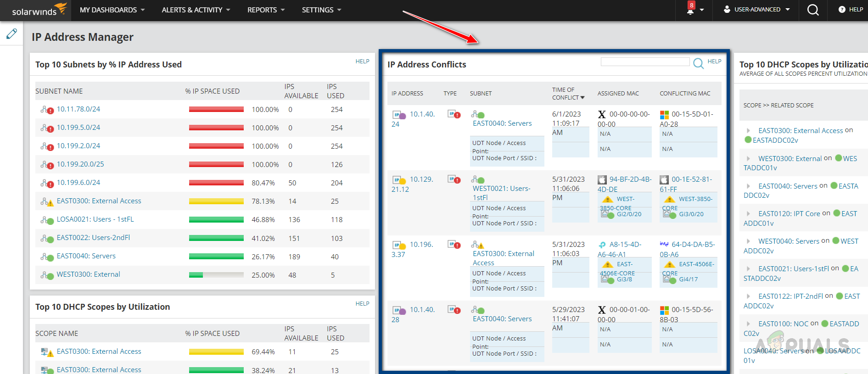Open the 10.199.6.0/24 subnet link
The height and width of the screenshot is (374, 868).
(78, 183)
